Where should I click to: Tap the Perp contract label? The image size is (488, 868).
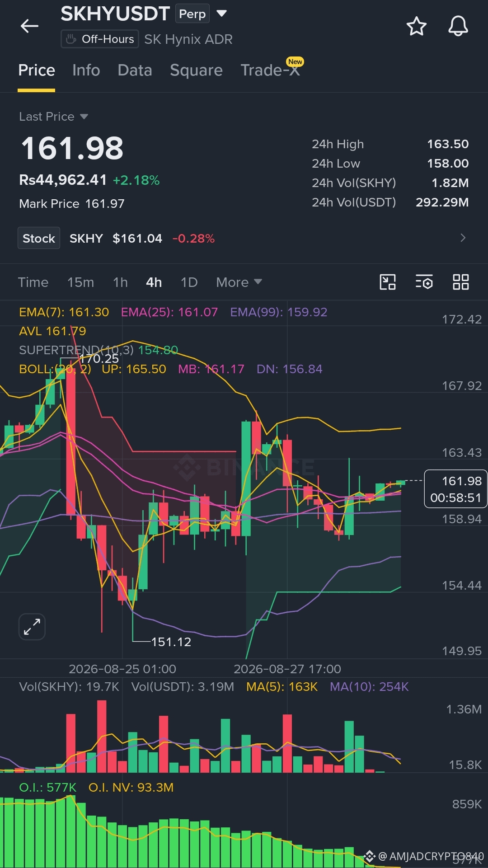coord(192,14)
